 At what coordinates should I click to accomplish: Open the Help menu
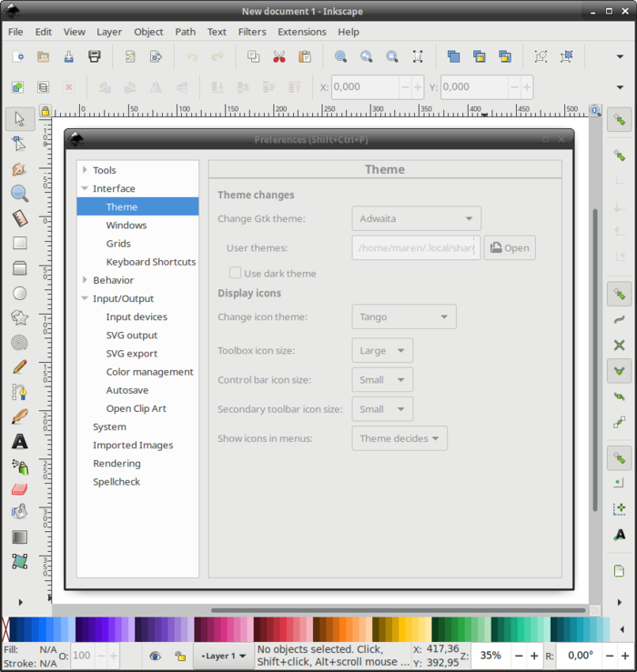pos(349,32)
